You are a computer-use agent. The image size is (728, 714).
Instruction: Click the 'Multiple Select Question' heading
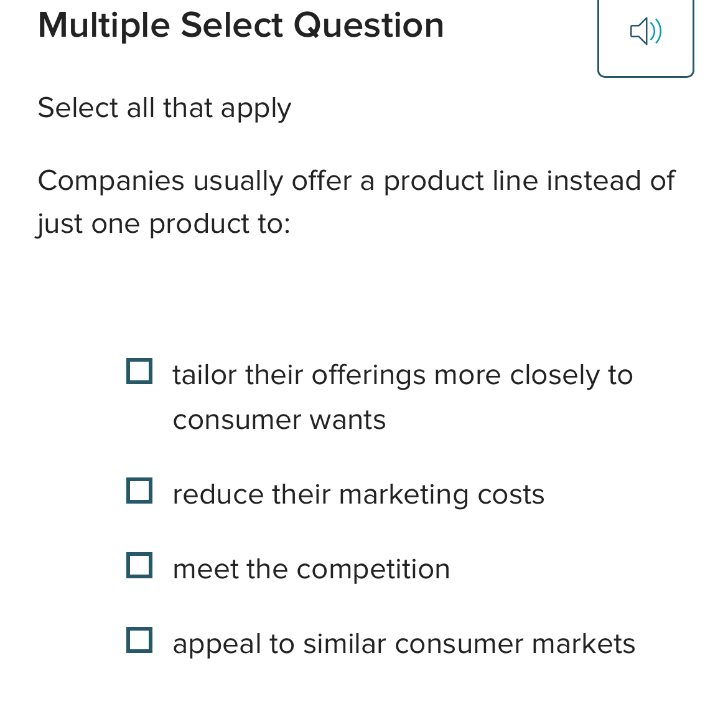240,26
